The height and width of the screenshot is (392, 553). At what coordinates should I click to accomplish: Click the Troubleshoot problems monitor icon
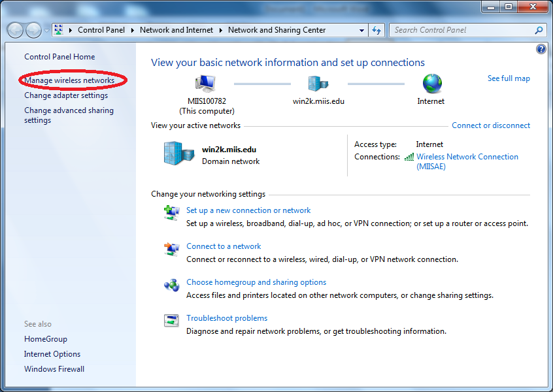(x=171, y=320)
